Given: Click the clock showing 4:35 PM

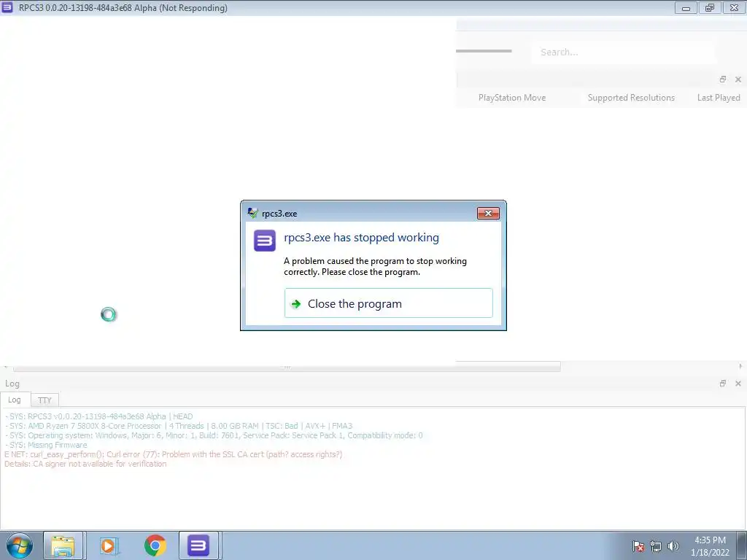Looking at the screenshot, I should pyautogui.click(x=710, y=546).
